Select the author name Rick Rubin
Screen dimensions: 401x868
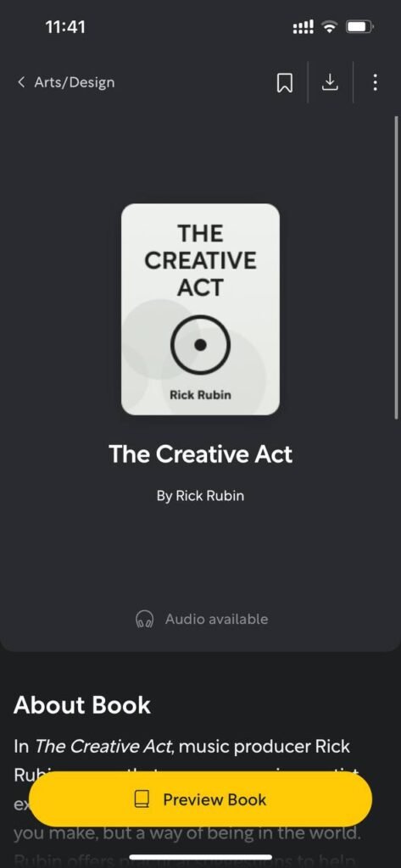pyautogui.click(x=210, y=495)
